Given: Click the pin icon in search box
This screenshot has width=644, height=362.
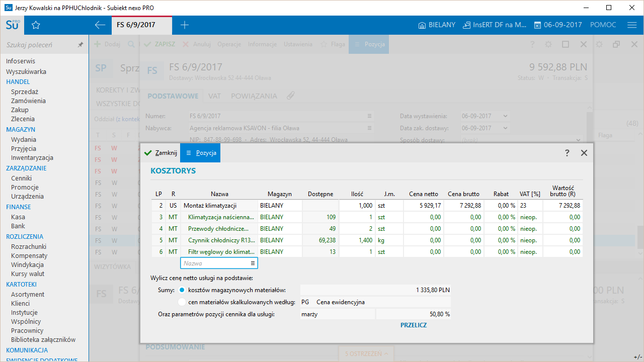Looking at the screenshot, I should coord(80,45).
